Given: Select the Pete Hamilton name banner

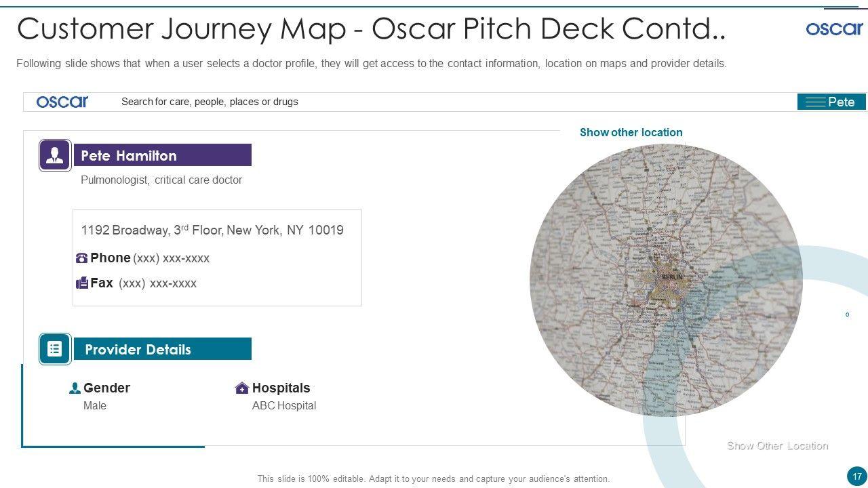Looking at the screenshot, I should pos(162,155).
